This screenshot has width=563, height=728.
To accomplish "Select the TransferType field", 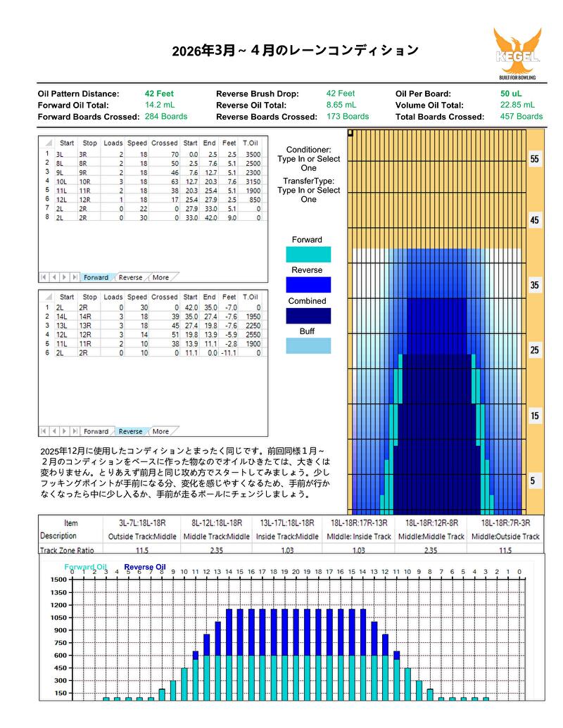I will pos(308,190).
